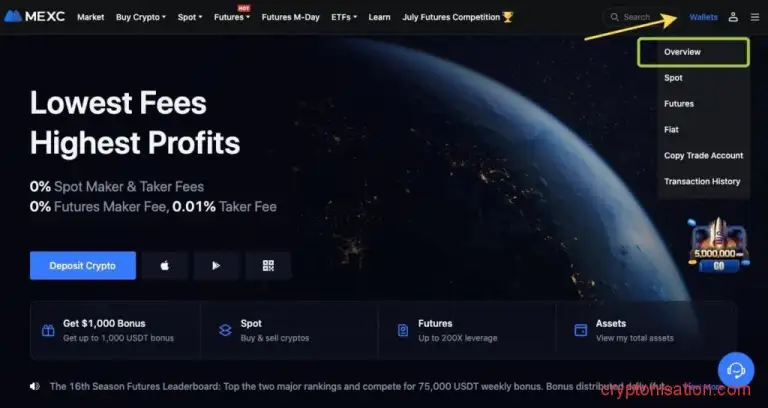Expand the Buy Crypto dropdown
Viewport: 768px width, 408px height.
click(141, 17)
